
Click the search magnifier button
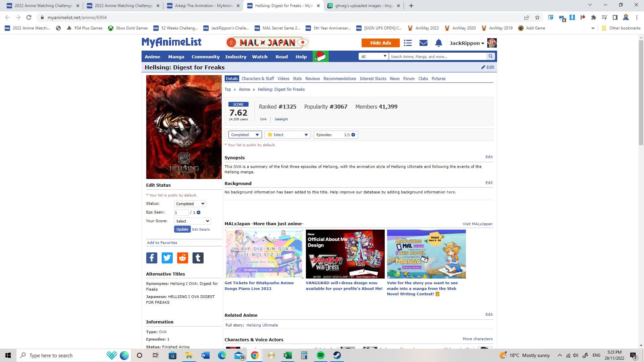point(491,56)
